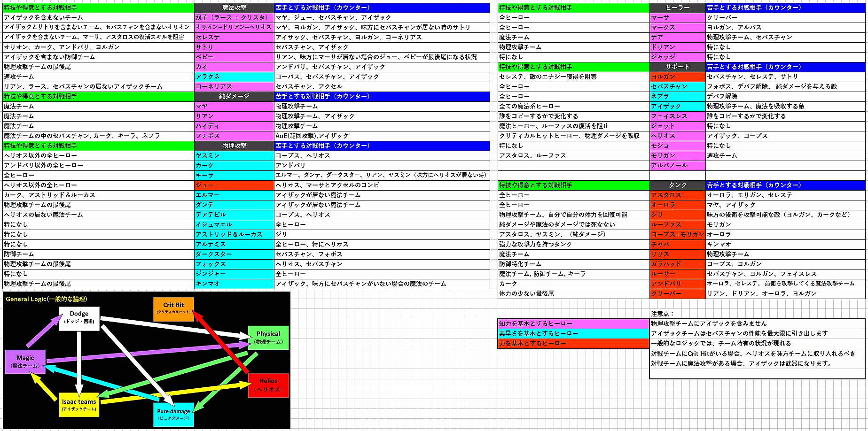Click the red Helios node
Viewport: 868px width, 431px height.
click(268, 385)
